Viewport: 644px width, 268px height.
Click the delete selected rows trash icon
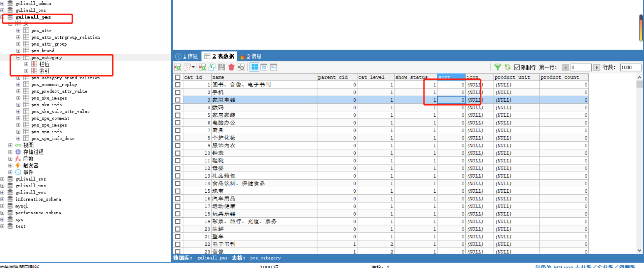pyautogui.click(x=231, y=67)
